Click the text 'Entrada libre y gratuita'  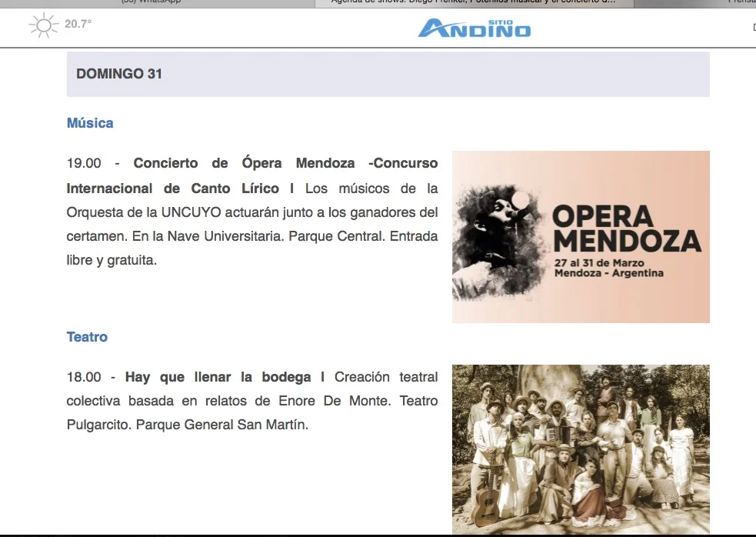(252, 248)
